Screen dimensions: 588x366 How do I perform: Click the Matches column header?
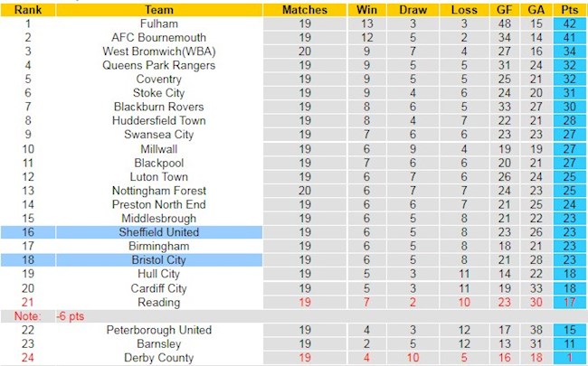point(307,9)
